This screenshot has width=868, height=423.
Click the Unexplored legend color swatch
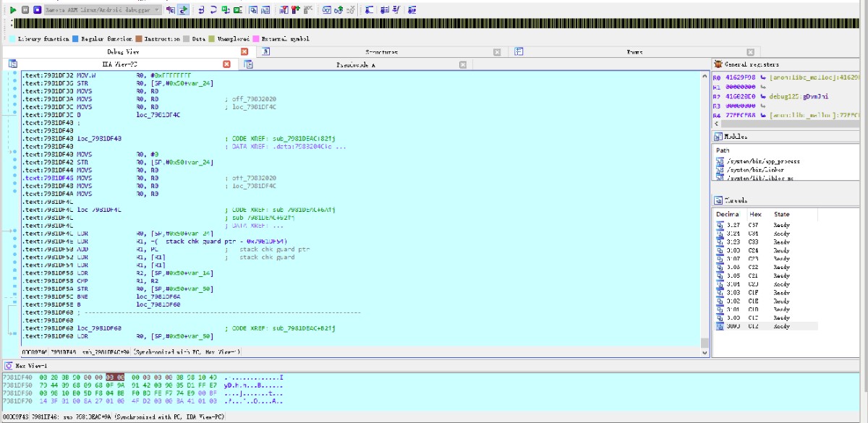point(211,38)
